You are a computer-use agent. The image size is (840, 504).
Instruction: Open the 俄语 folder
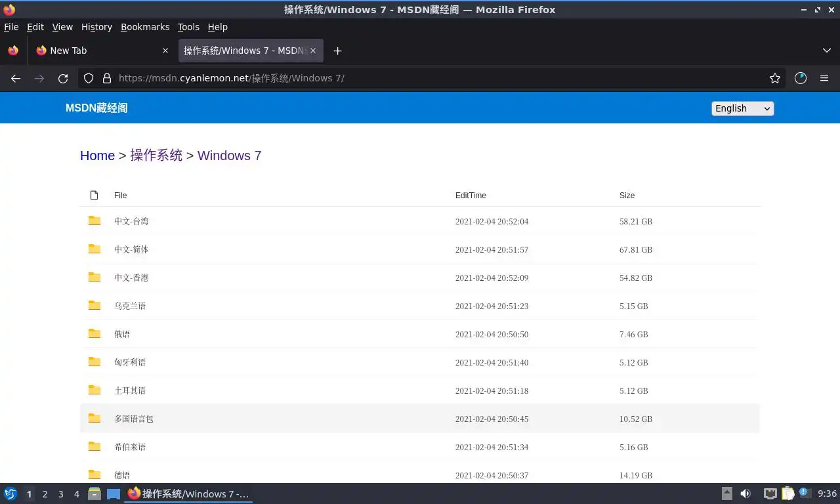pos(122,334)
